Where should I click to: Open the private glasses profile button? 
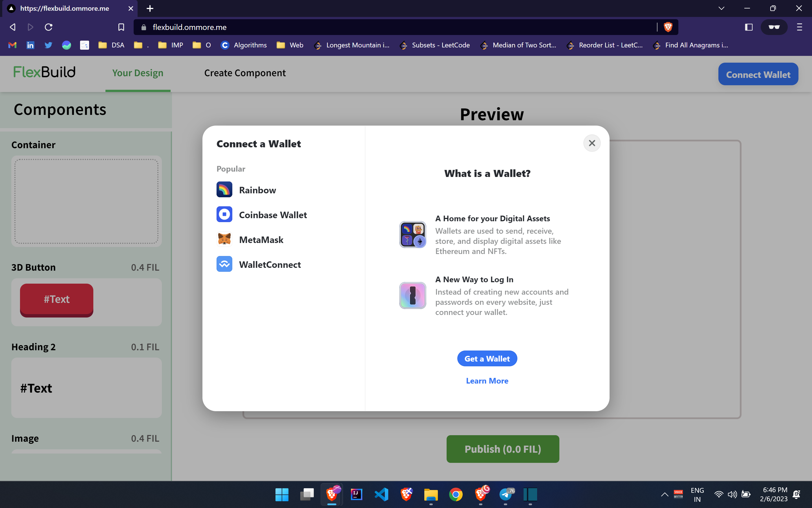[x=774, y=27]
